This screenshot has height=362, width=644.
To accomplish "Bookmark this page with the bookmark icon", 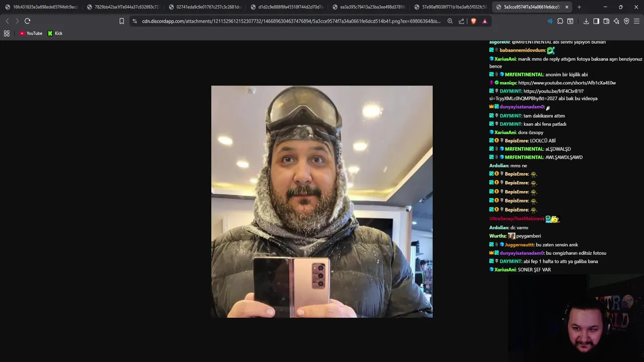I will click(x=122, y=21).
